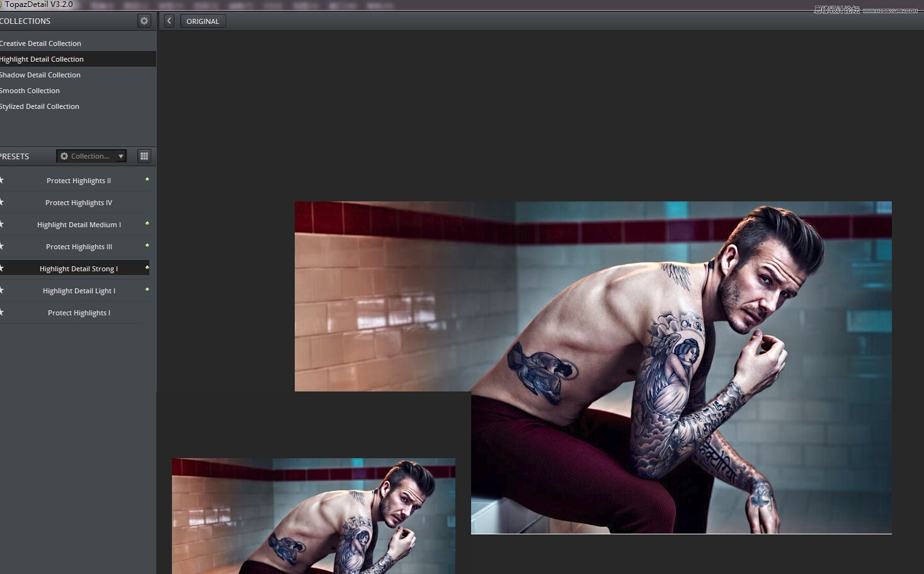
Task: Select Creative Detail Collection
Action: pos(41,43)
